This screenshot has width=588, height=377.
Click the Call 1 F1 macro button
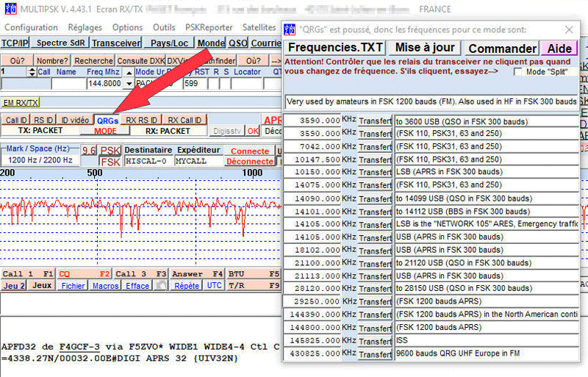coord(28,274)
